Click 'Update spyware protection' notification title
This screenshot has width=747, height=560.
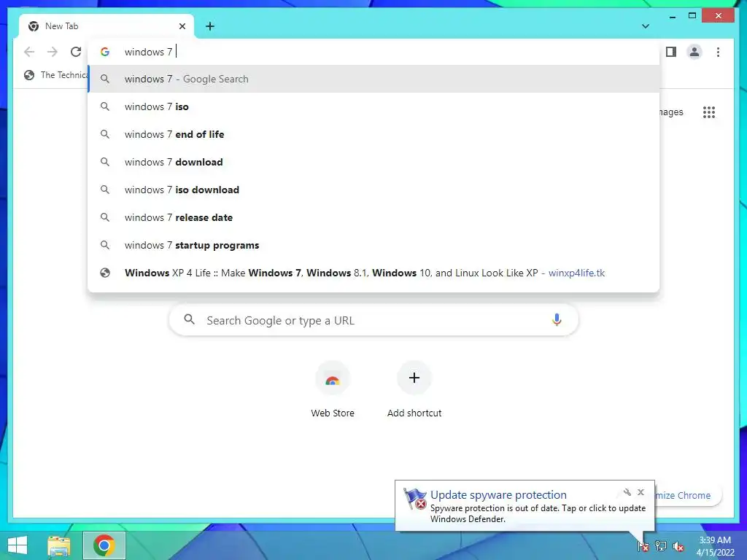(x=498, y=495)
